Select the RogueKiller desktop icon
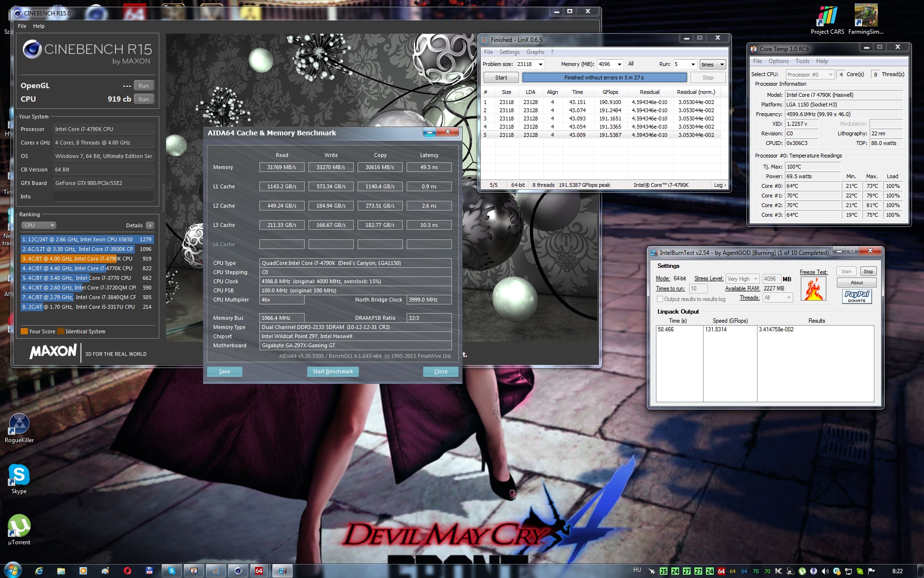The width and height of the screenshot is (924, 578). click(19, 428)
